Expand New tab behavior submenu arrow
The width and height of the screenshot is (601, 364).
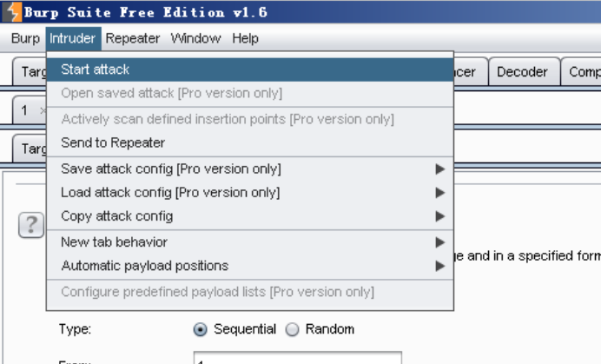point(440,242)
